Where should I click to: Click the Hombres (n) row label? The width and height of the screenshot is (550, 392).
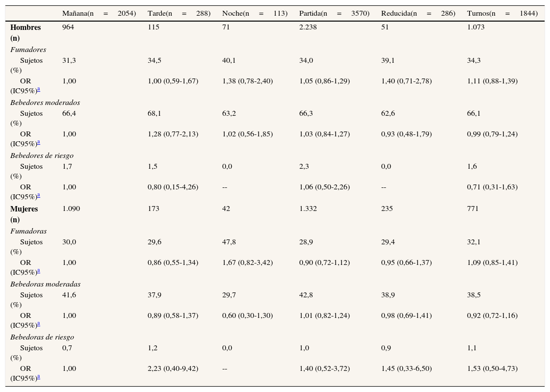[x=26, y=32]
